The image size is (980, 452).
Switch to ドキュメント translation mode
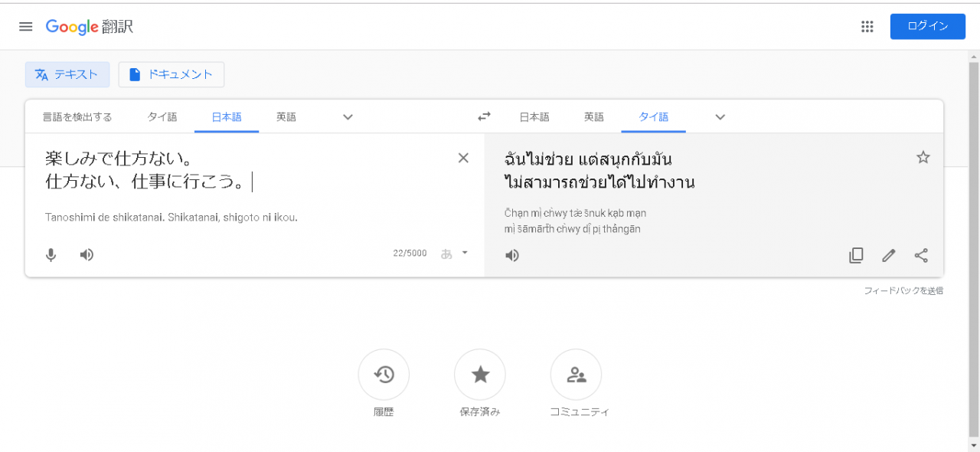[171, 74]
